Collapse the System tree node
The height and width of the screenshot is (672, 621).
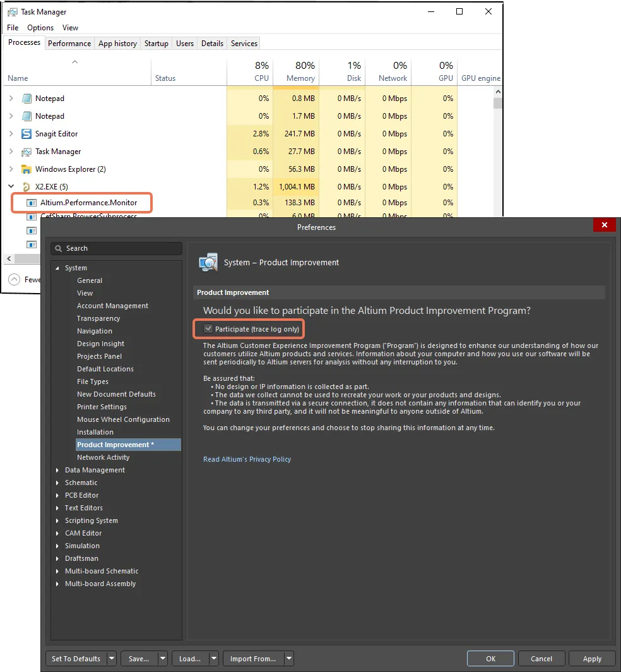[x=57, y=268]
